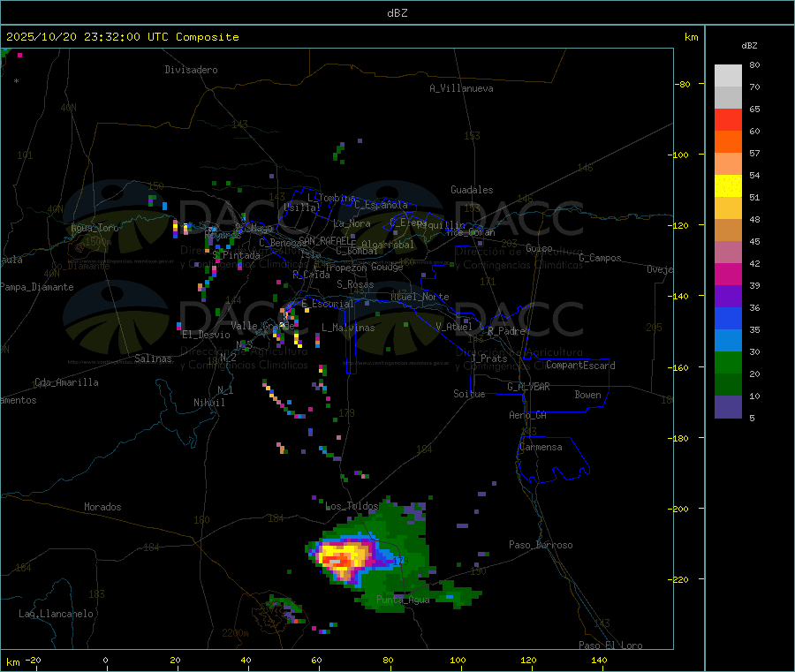Select the light blue 35 dBZ swatch
The image size is (795, 672).
728,341
